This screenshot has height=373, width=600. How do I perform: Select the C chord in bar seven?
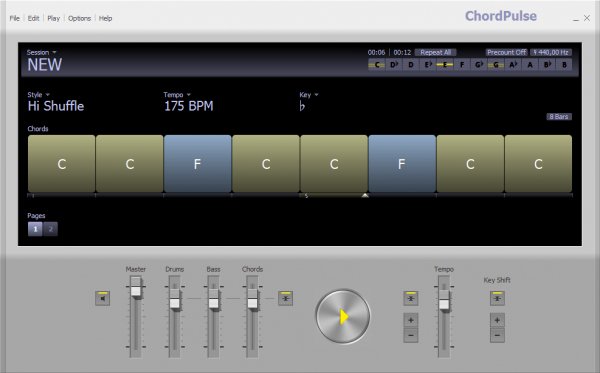tap(470, 164)
